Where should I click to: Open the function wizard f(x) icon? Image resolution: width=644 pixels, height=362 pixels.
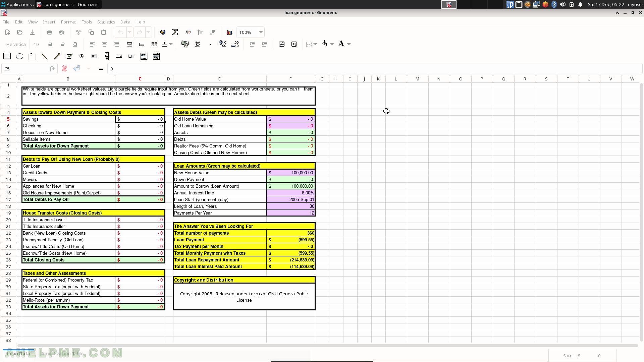[188, 32]
